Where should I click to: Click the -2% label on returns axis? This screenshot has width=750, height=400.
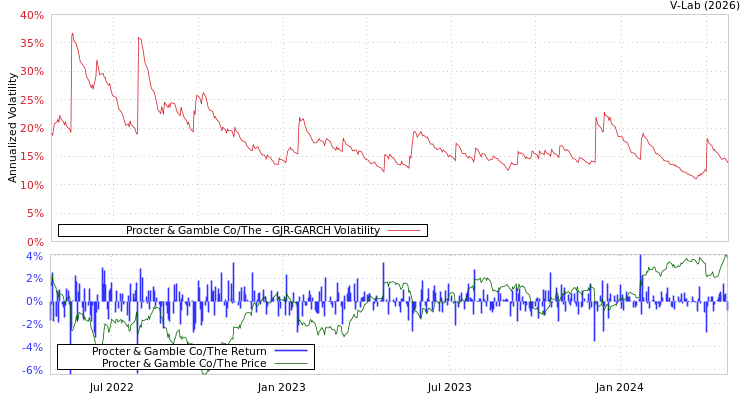tap(32, 324)
